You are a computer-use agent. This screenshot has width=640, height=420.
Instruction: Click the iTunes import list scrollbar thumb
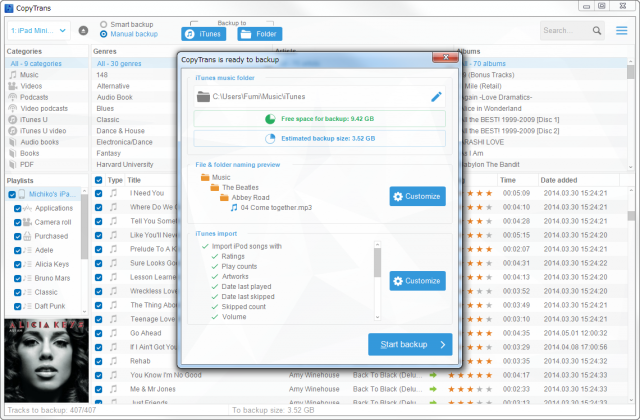tap(377, 262)
